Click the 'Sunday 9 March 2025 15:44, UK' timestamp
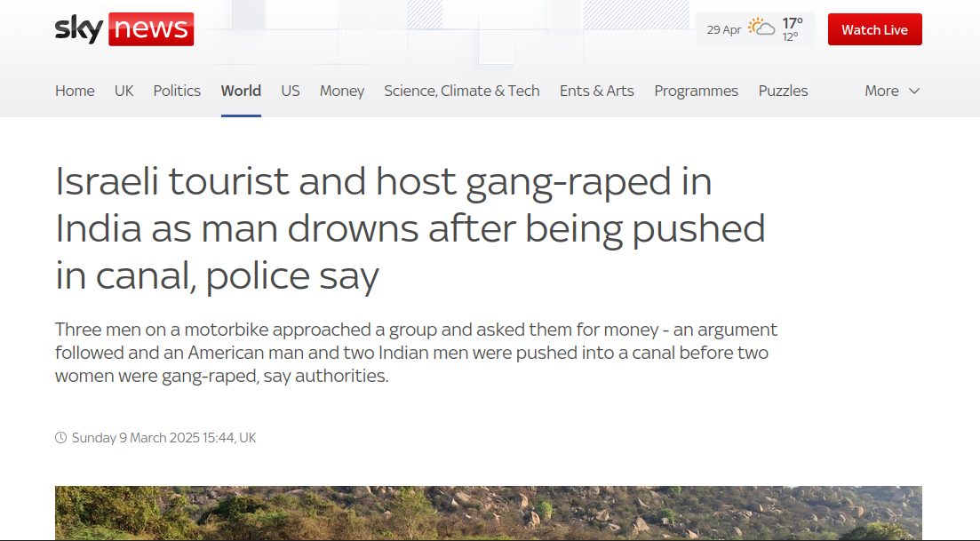 coord(163,438)
